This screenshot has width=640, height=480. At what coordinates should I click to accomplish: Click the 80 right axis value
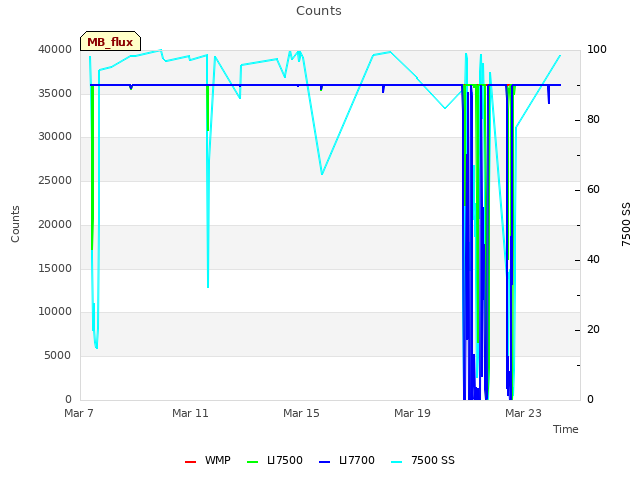(x=593, y=119)
